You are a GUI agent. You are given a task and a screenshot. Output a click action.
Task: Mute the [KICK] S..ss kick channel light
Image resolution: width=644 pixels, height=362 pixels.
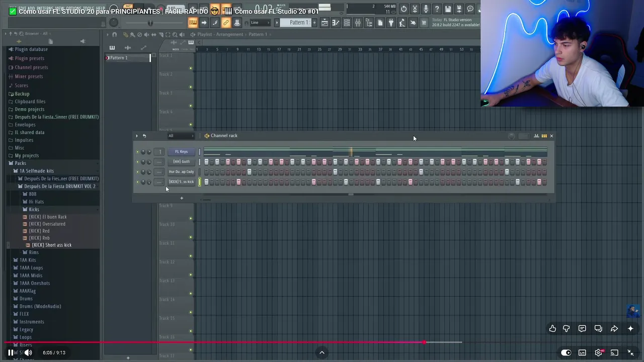click(137, 182)
